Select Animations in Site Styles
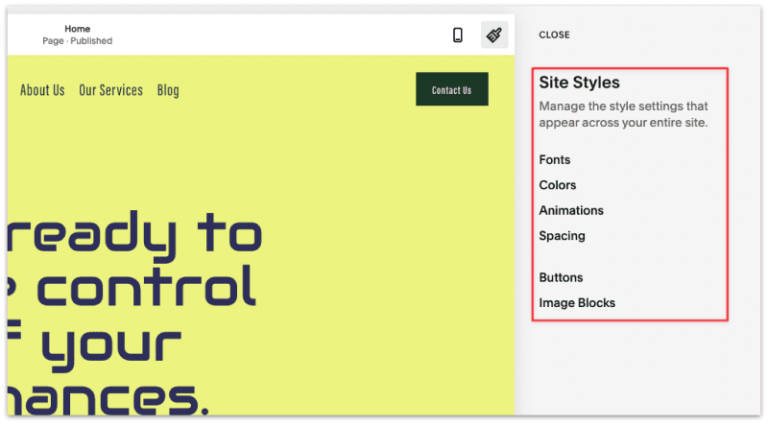Screen dimensions: 768x426 [571, 211]
